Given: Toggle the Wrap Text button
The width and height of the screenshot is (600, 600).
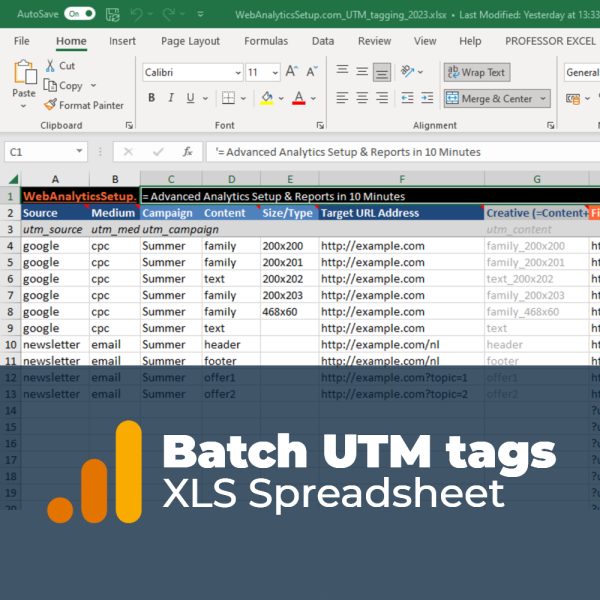Looking at the screenshot, I should (477, 72).
